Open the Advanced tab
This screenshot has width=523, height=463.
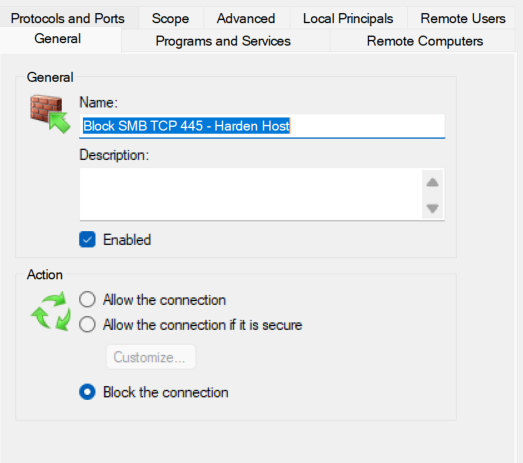[x=246, y=18]
